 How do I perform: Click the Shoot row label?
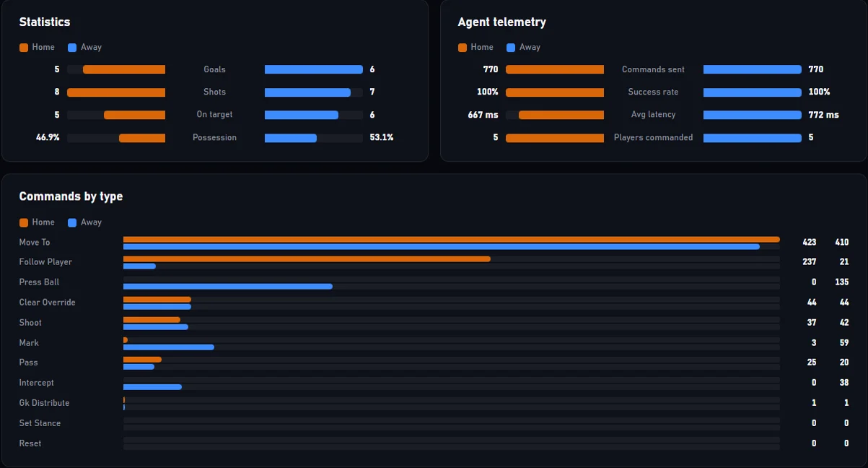[30, 323]
